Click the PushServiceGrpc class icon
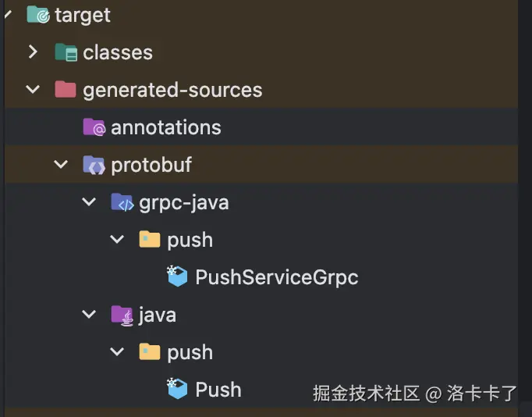This screenshot has width=532, height=417. [178, 276]
